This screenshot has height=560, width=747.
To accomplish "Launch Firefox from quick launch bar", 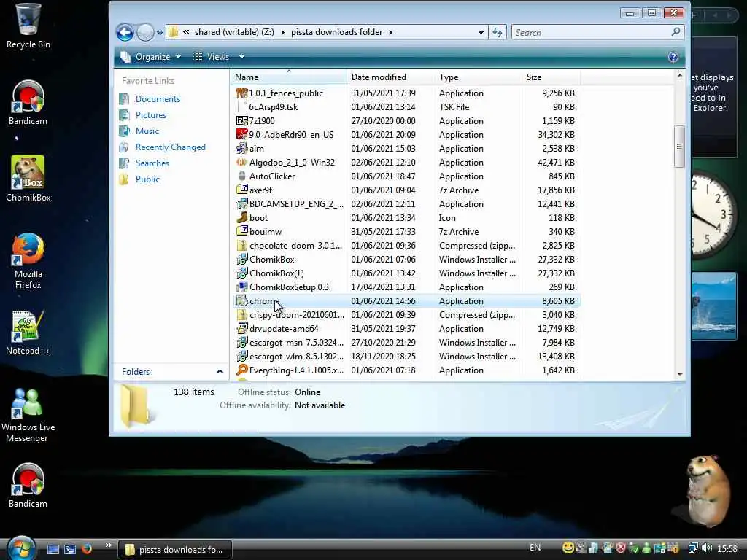I will coord(87,548).
